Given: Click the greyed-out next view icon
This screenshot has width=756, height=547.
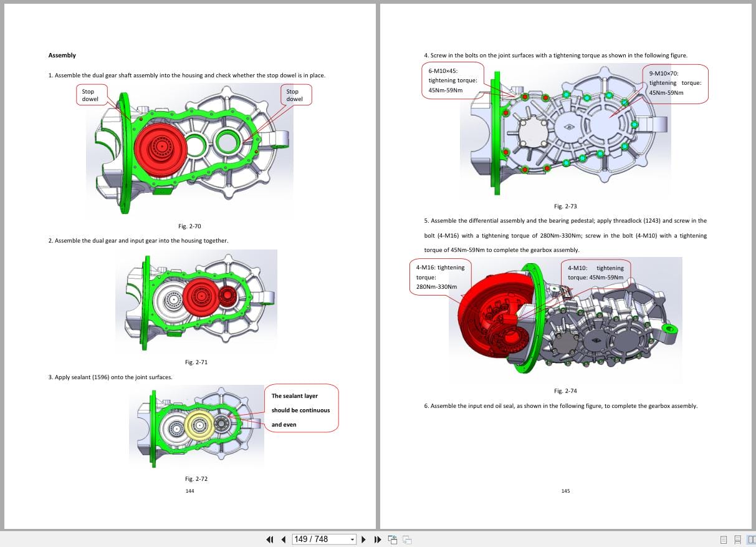Looking at the screenshot, I should point(407,540).
